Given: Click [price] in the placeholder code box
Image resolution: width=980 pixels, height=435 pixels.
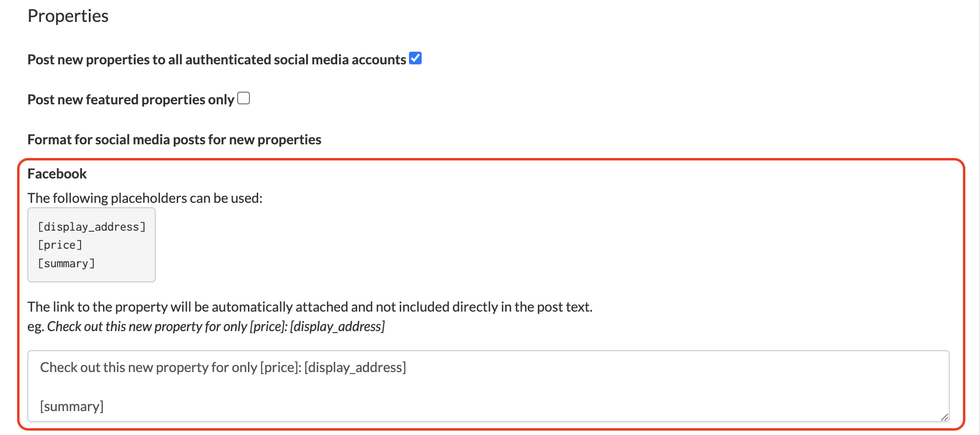Looking at the screenshot, I should coord(60,245).
